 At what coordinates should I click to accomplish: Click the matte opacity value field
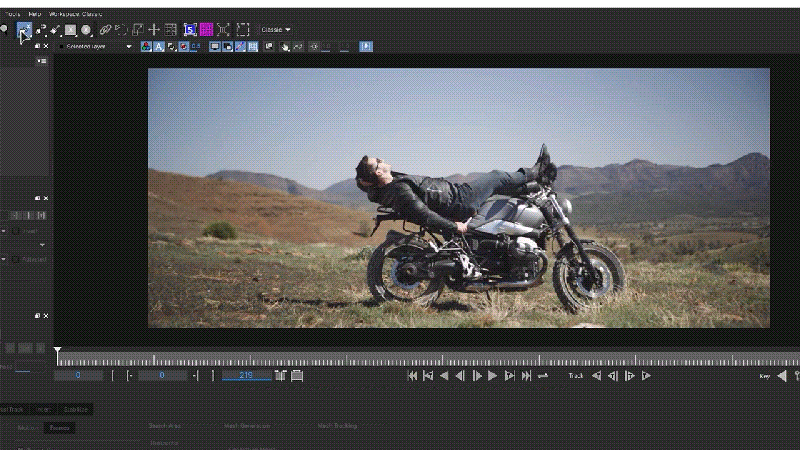click(x=196, y=46)
